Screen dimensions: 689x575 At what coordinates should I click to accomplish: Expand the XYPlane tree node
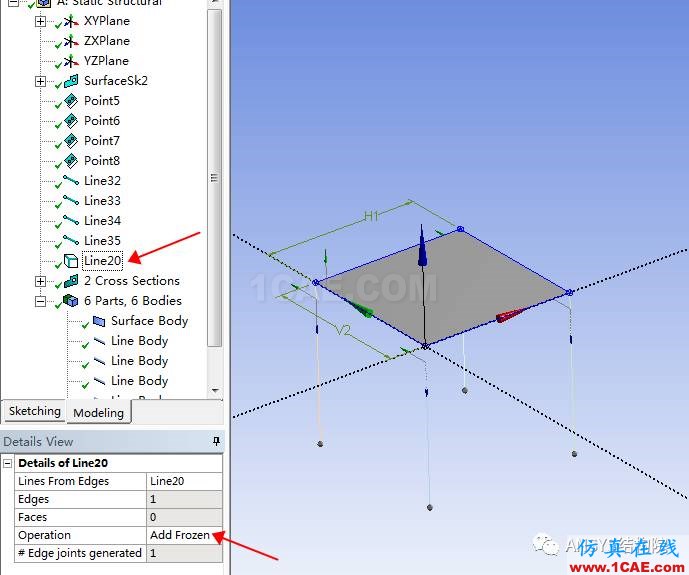point(40,21)
